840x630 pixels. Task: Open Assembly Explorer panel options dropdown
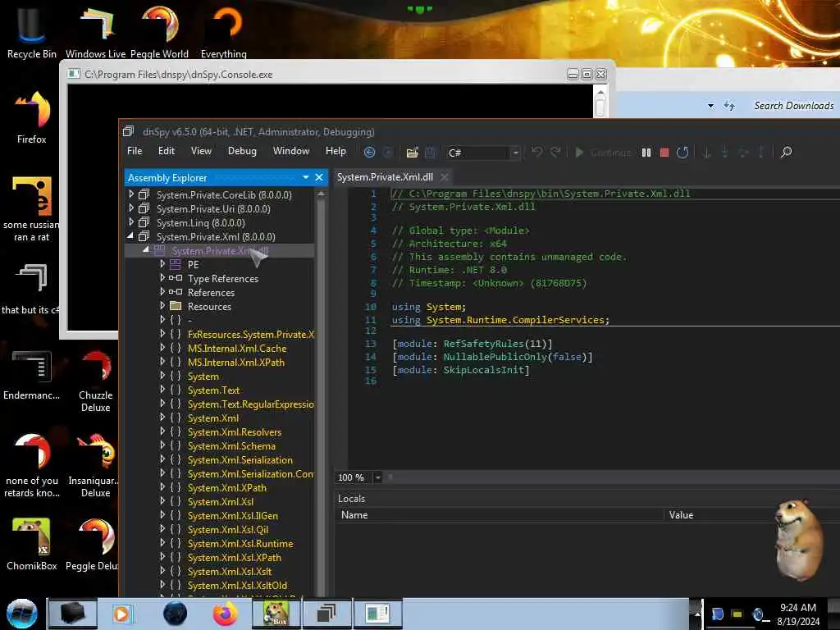305,177
